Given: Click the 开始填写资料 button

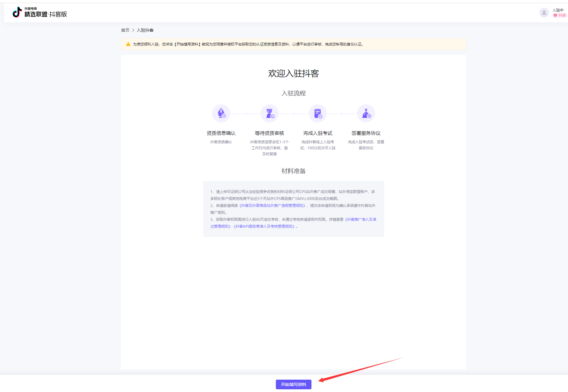Looking at the screenshot, I should [294, 384].
